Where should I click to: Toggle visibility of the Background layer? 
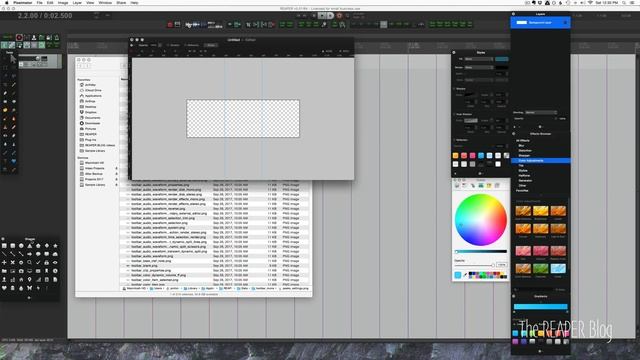coord(565,22)
